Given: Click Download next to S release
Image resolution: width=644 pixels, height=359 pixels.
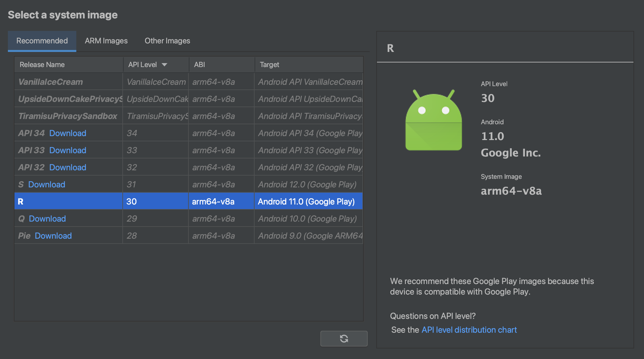Looking at the screenshot, I should click(47, 184).
